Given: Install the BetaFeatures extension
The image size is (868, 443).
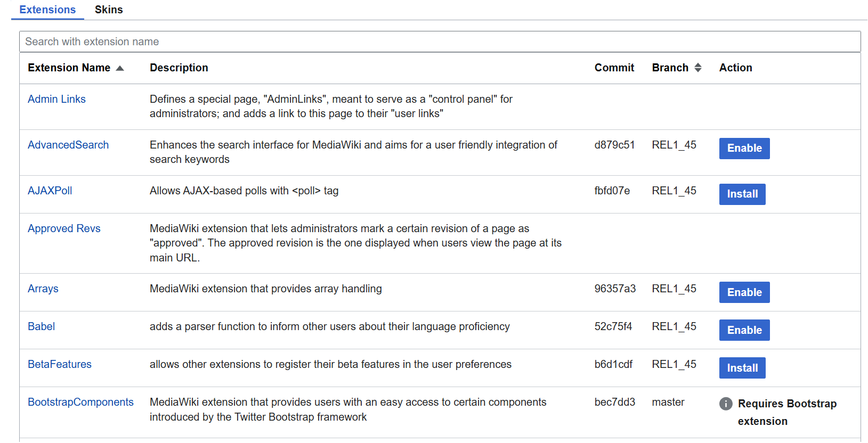Looking at the screenshot, I should coord(742,368).
